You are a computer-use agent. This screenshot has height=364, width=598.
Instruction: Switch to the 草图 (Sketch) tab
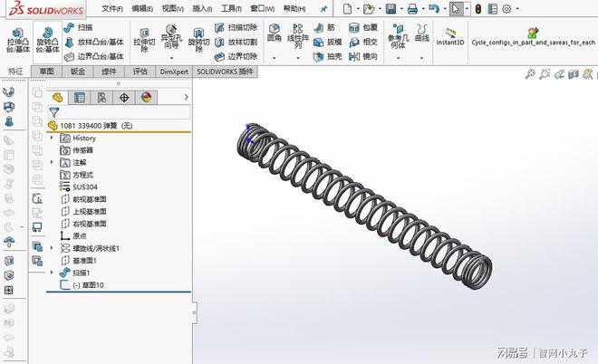[x=46, y=72]
